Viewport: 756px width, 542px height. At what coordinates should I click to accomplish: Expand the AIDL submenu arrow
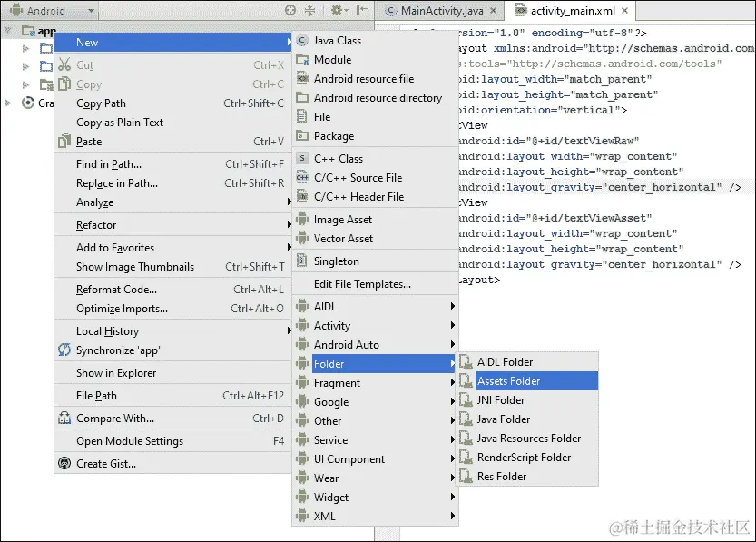tap(452, 306)
